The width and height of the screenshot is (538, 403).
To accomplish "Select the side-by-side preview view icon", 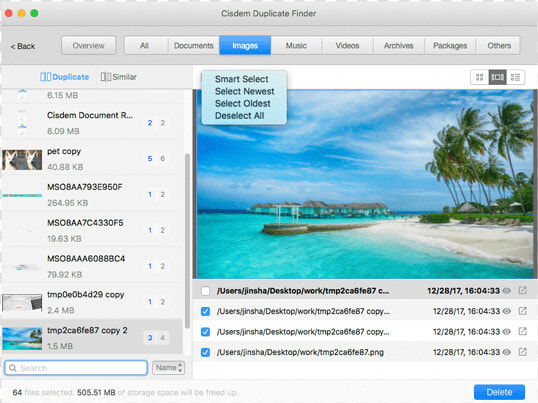I will pyautogui.click(x=497, y=77).
